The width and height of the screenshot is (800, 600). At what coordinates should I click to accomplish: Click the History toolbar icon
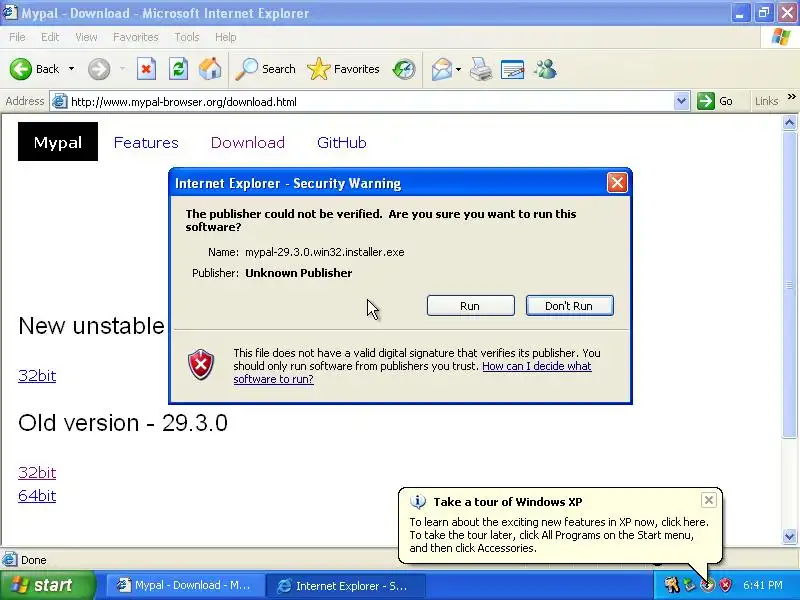tap(404, 69)
